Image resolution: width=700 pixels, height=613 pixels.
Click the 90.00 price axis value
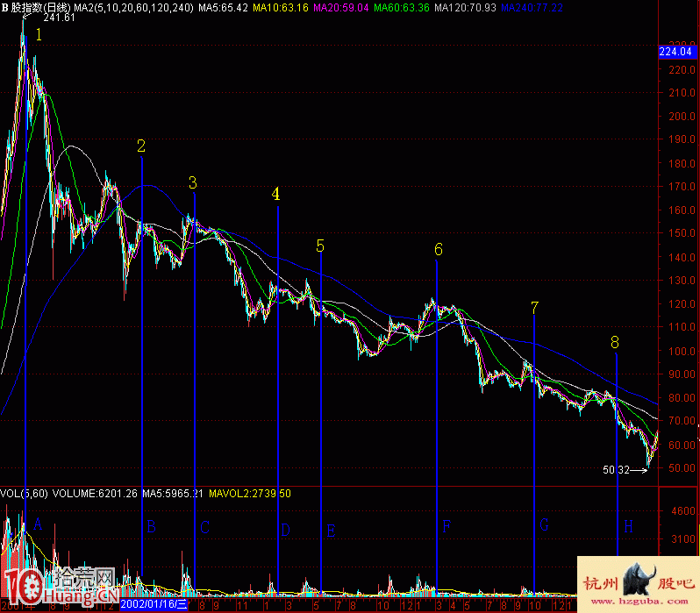[682, 374]
